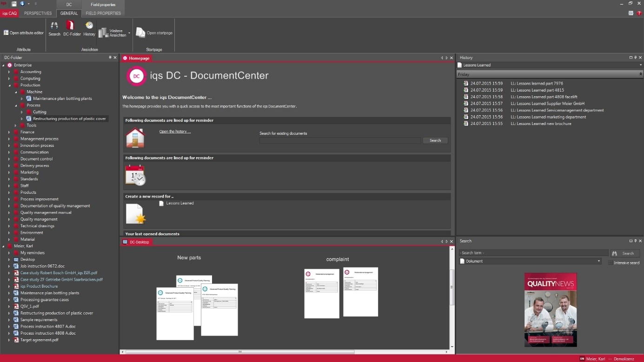The height and width of the screenshot is (362, 644).
Task: Collapse the Friday history group
Action: 640,74
